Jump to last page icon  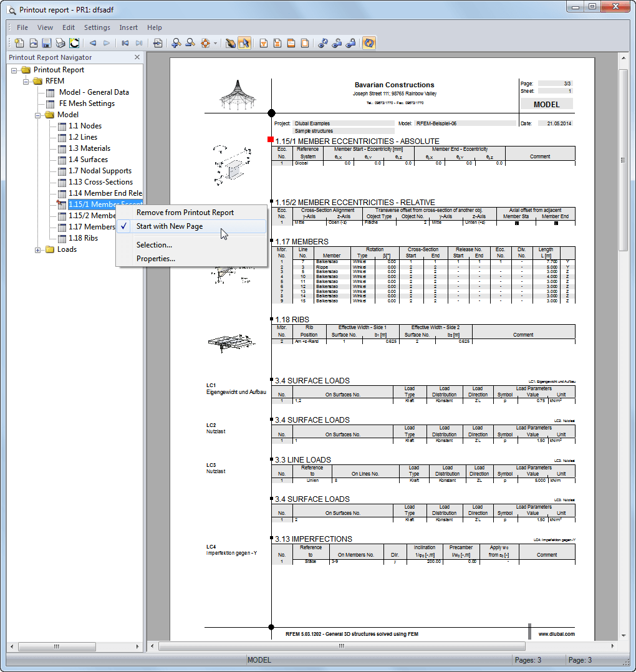[x=139, y=43]
